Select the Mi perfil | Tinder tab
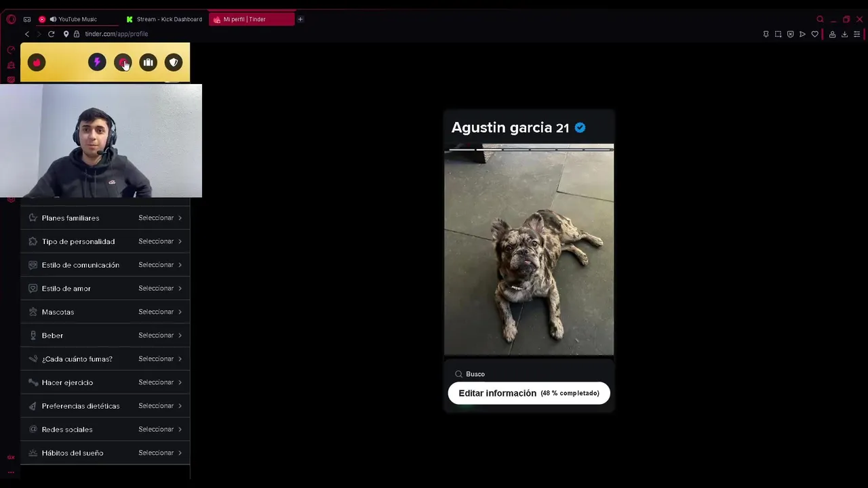The height and width of the screenshot is (488, 868). [252, 19]
